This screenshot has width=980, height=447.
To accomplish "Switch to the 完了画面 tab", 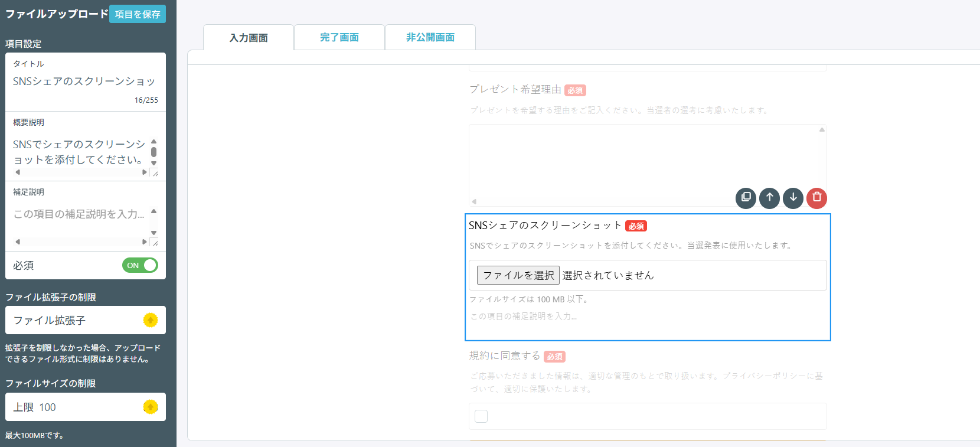I will click(339, 37).
